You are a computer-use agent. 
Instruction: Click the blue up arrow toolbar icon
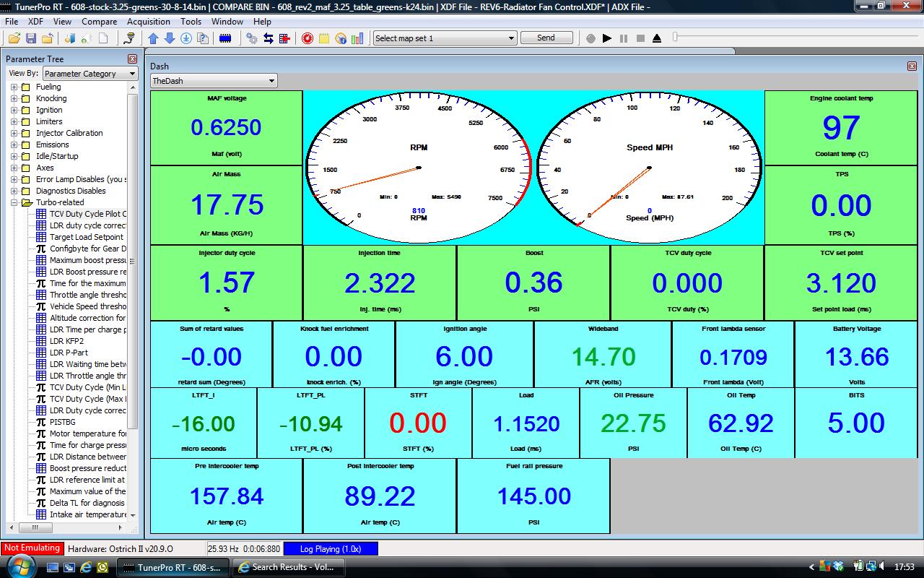[153, 38]
